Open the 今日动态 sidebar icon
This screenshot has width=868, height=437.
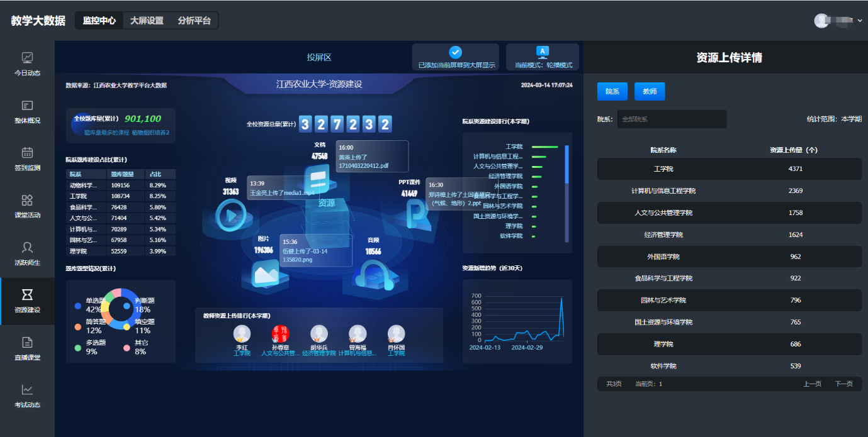coord(27,58)
